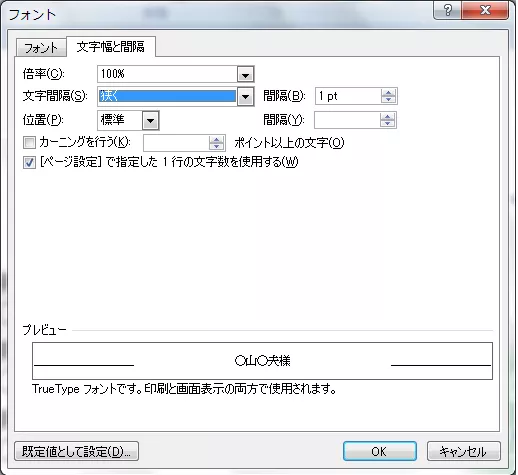
Task: Open the 倍率 scale dropdown
Action: coord(245,74)
